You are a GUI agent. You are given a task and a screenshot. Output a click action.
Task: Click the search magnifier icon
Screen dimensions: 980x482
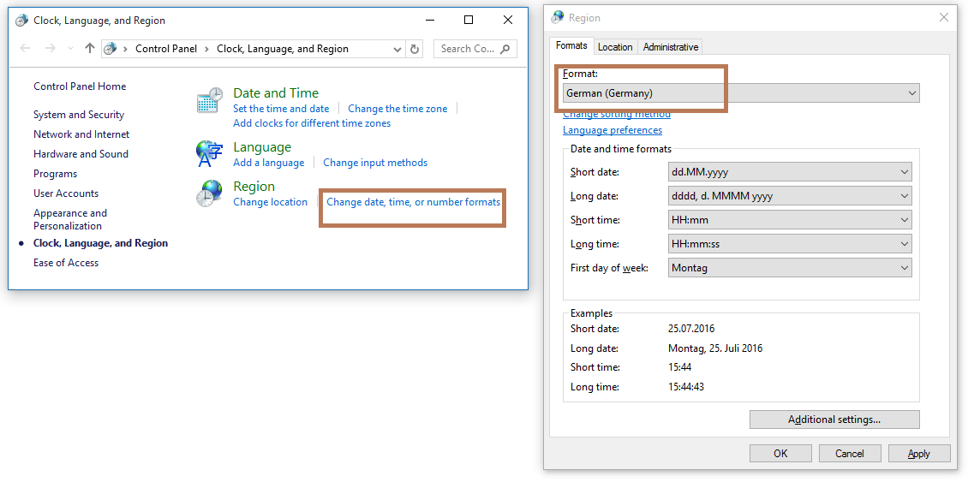pyautogui.click(x=505, y=49)
